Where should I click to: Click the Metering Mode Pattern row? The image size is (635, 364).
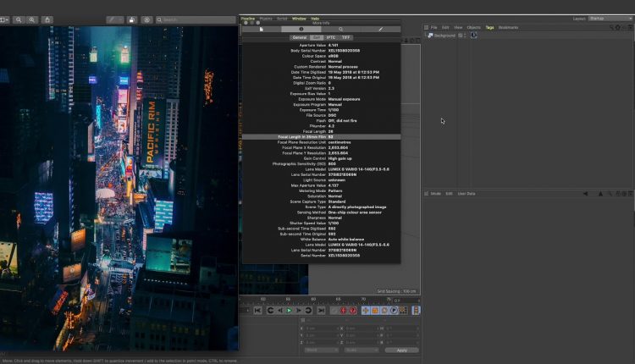click(322, 190)
